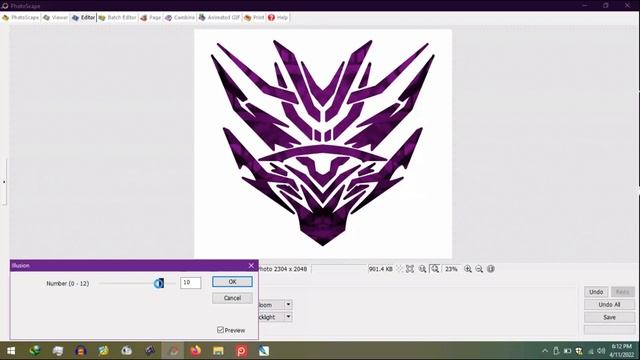Image resolution: width=640 pixels, height=360 pixels.
Task: Click the Undo button
Action: [596, 292]
